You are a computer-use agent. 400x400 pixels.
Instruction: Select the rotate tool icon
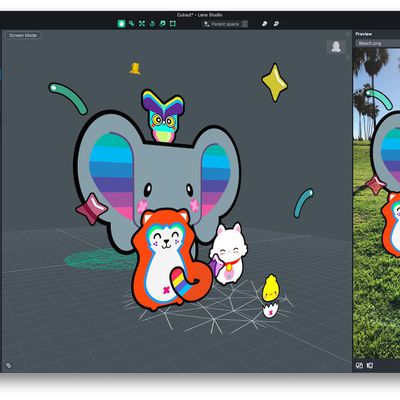pyautogui.click(x=152, y=24)
